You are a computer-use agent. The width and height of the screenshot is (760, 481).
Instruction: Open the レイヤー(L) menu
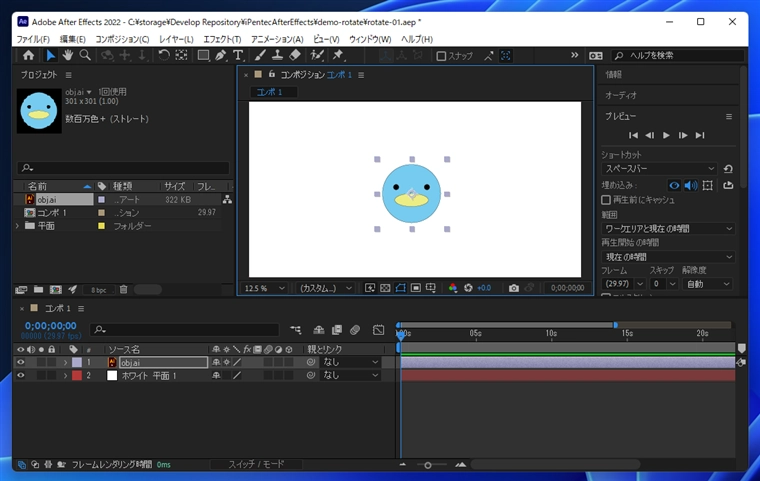click(x=176, y=39)
